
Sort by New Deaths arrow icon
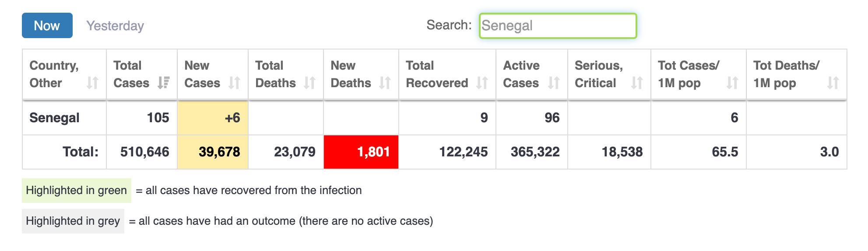385,83
